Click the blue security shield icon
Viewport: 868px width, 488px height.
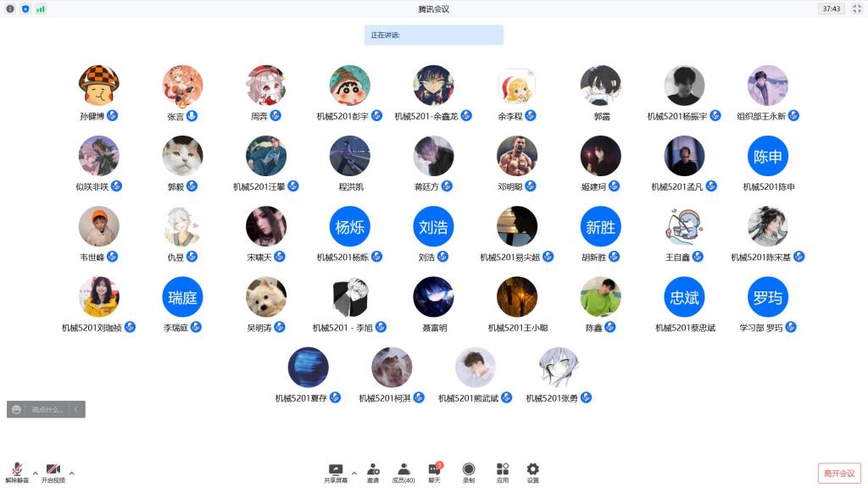pyautogui.click(x=25, y=8)
